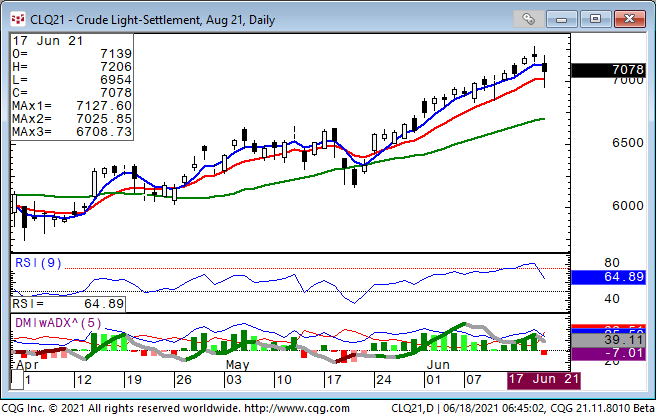This screenshot has width=656, height=416.
Task: Click the High value 7206
Action: click(116, 67)
